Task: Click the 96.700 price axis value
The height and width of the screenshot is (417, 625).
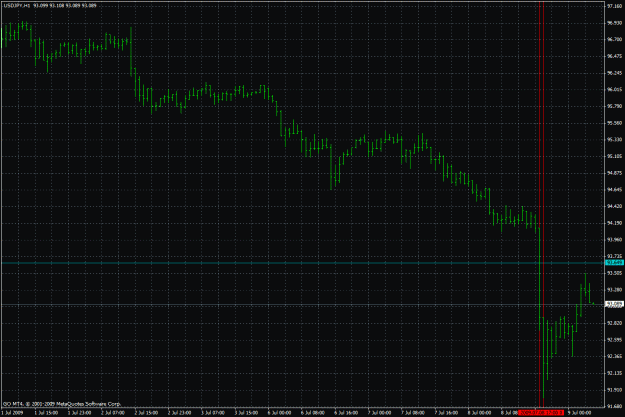Action: coord(614,39)
